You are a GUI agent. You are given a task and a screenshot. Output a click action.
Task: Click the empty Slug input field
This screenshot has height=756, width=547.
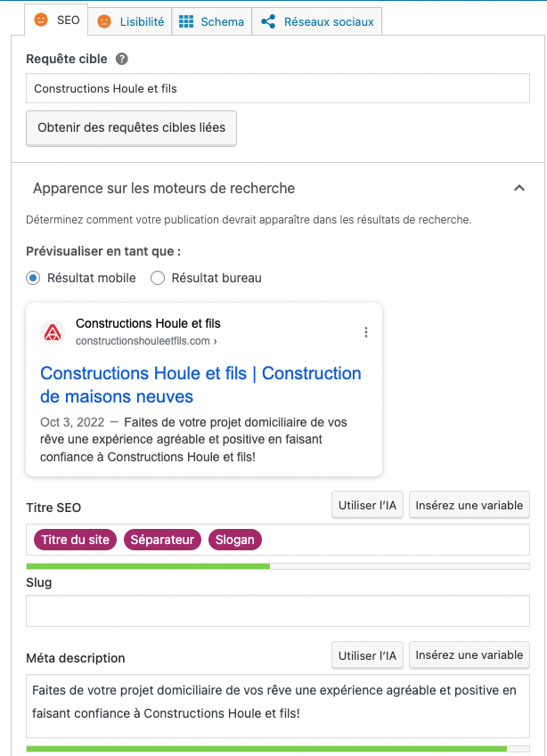[x=277, y=611]
